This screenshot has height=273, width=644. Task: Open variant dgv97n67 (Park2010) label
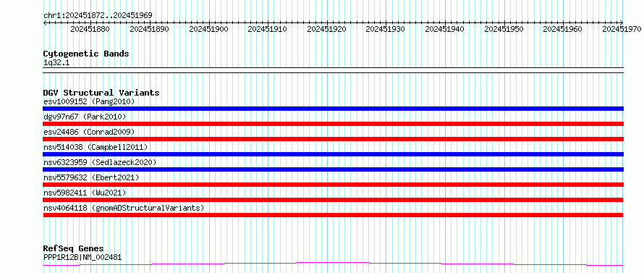[85, 117]
